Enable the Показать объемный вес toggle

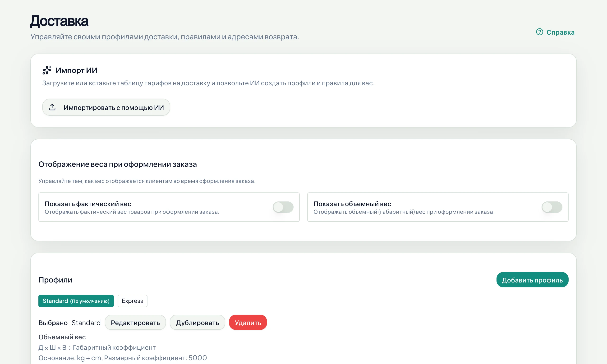552,207
